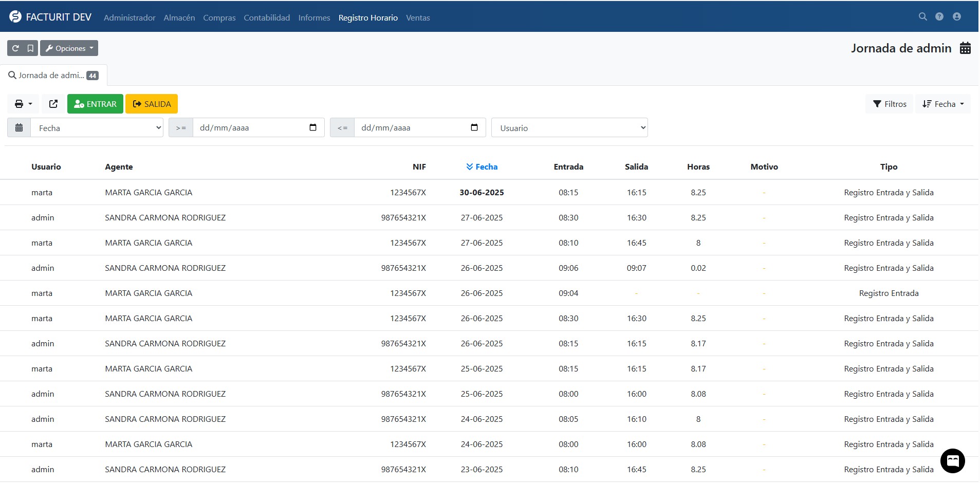Click the open in new window icon
This screenshot has height=483, width=980.
point(53,104)
